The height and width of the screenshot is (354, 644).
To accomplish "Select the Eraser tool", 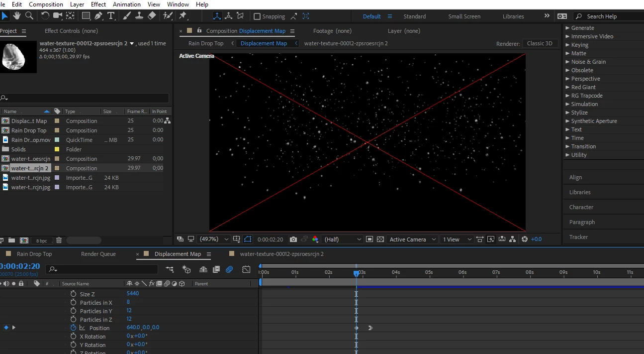I will pyautogui.click(x=152, y=16).
